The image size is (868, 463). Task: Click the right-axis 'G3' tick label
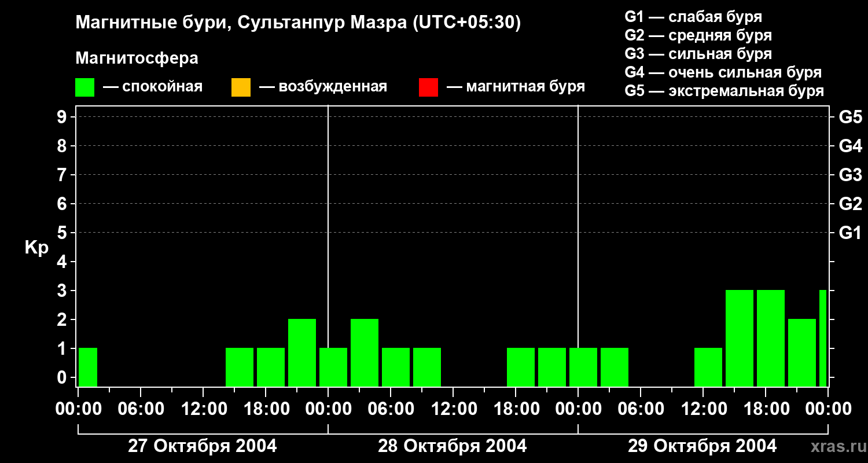pyautogui.click(x=851, y=175)
